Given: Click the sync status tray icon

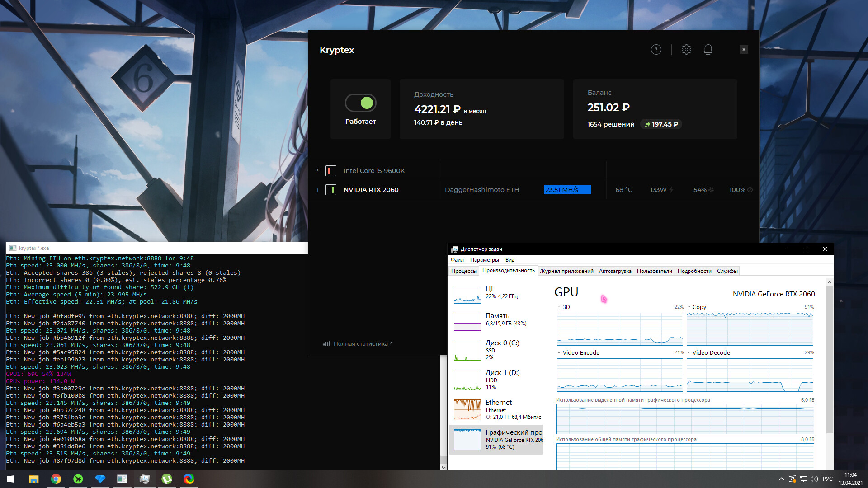Looking at the screenshot, I should point(793,479).
